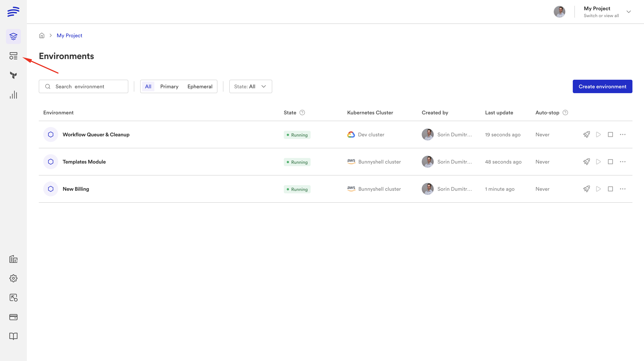The image size is (644, 361).
Task: Click the Create environment button
Action: (602, 86)
